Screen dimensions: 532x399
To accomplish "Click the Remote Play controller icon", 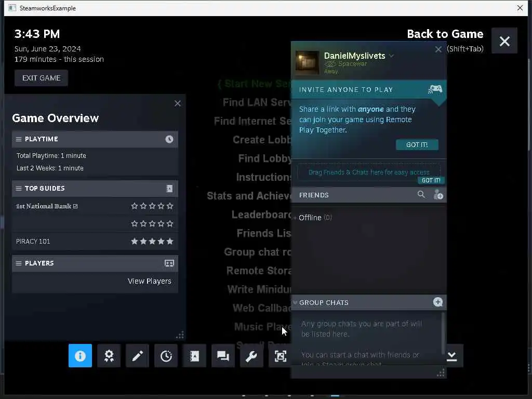I will (x=435, y=89).
